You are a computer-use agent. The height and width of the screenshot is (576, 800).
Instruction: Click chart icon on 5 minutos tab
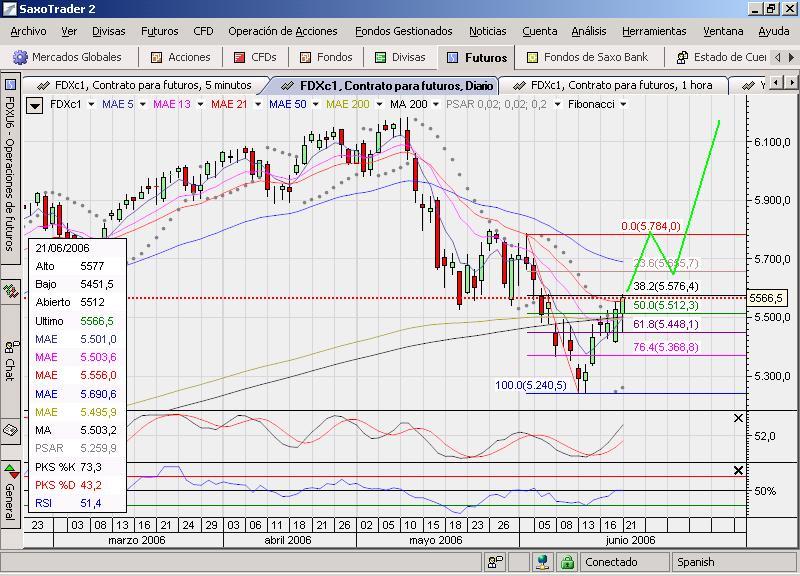point(43,86)
